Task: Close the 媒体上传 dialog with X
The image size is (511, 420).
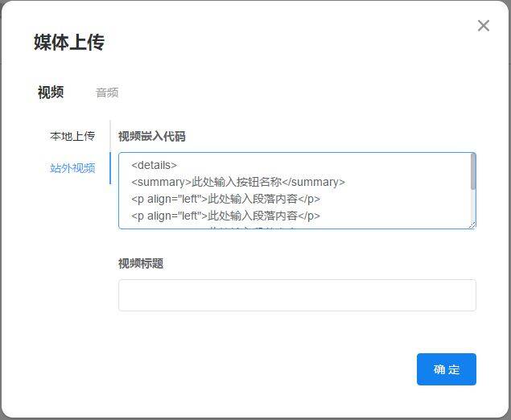Action: click(x=483, y=26)
